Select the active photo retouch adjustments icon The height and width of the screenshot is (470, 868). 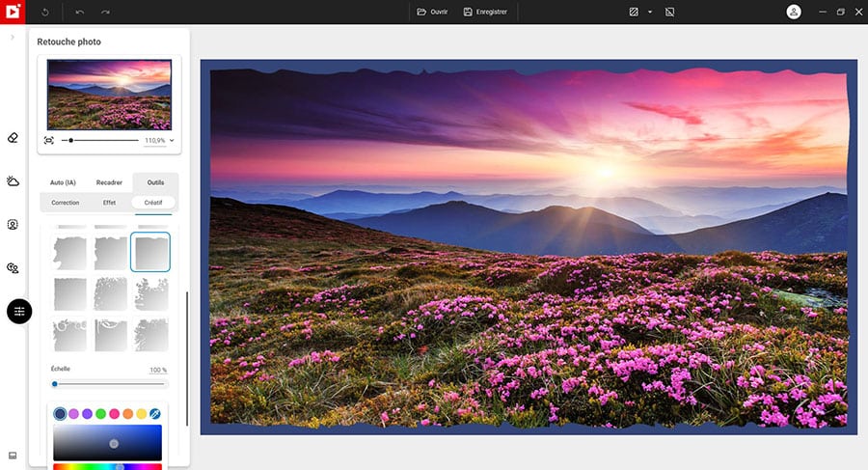pos(19,311)
